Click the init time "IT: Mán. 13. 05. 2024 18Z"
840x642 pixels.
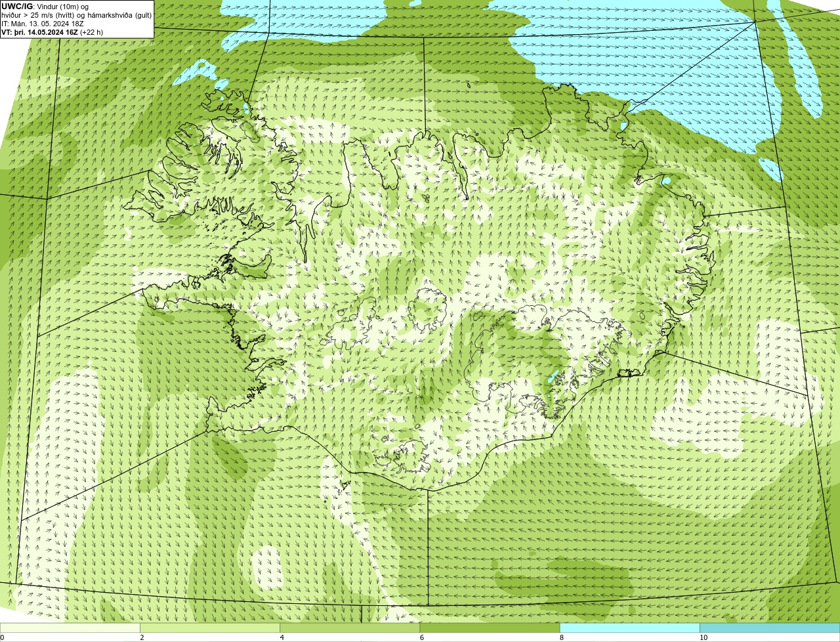(x=43, y=24)
